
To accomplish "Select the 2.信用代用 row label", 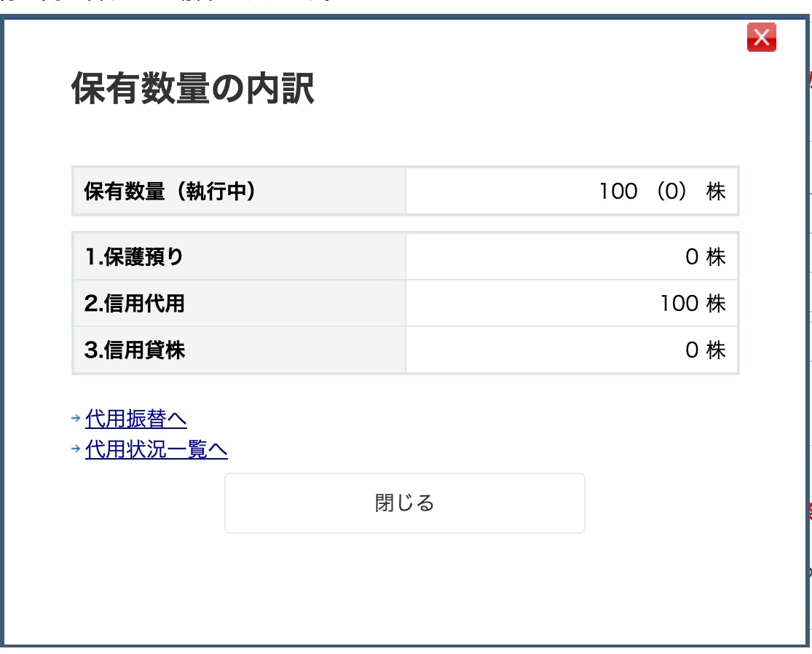I will [239, 304].
